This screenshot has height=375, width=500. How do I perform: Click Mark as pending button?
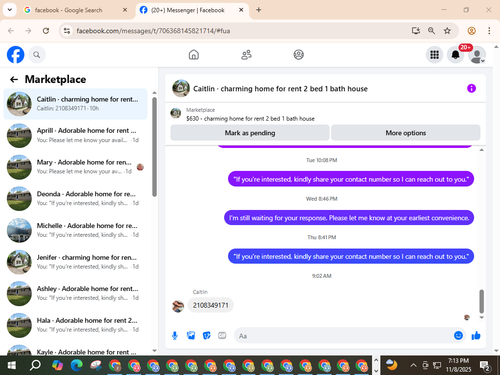pyautogui.click(x=250, y=133)
